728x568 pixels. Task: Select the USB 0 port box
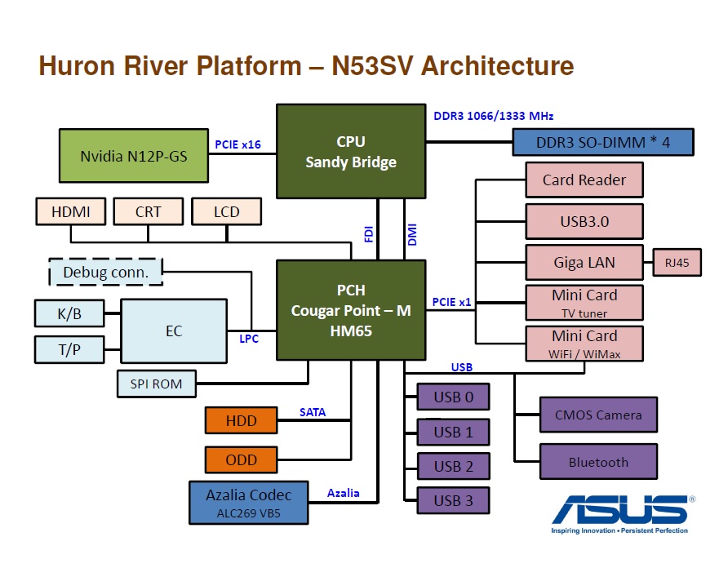(x=453, y=397)
